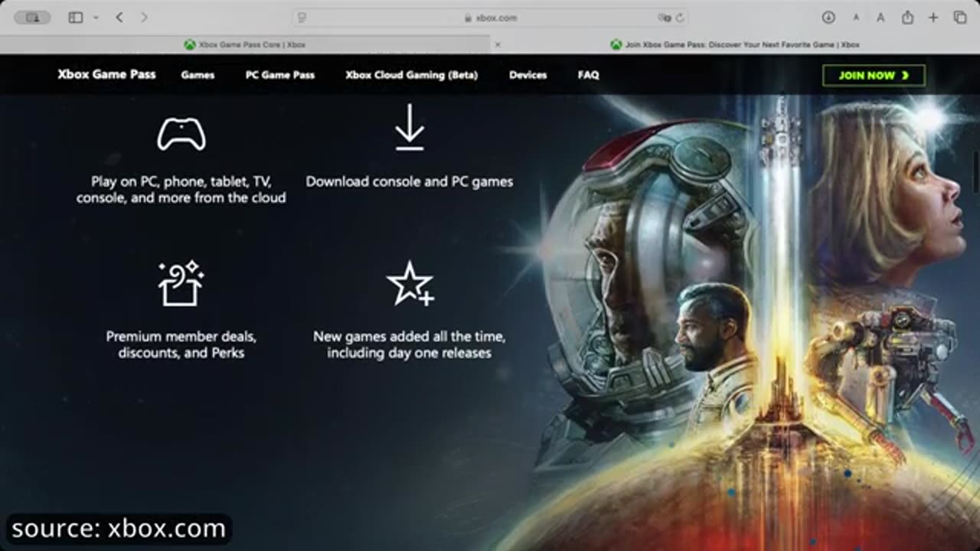The width and height of the screenshot is (980, 551).
Task: Open the sidebar options dropdown arrow
Action: (x=96, y=17)
